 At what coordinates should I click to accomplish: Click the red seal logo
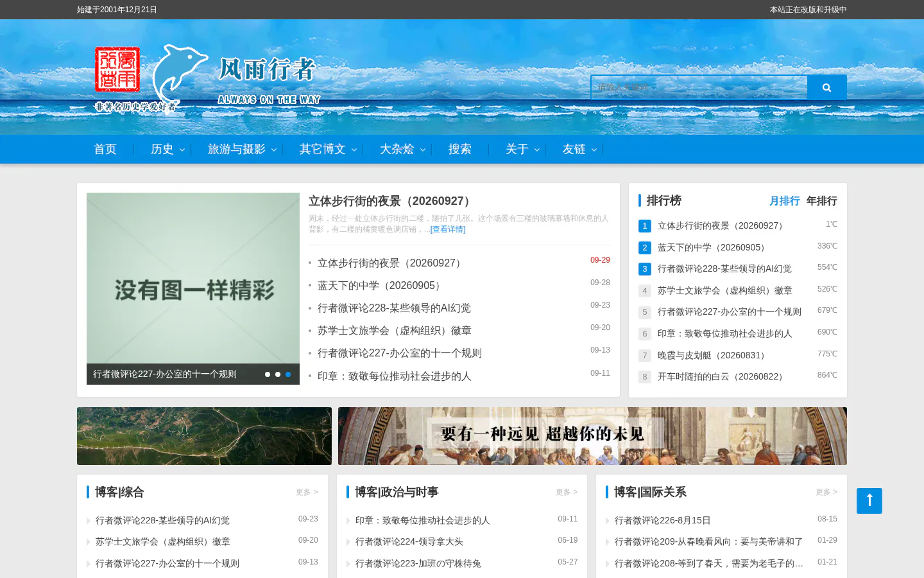(117, 69)
